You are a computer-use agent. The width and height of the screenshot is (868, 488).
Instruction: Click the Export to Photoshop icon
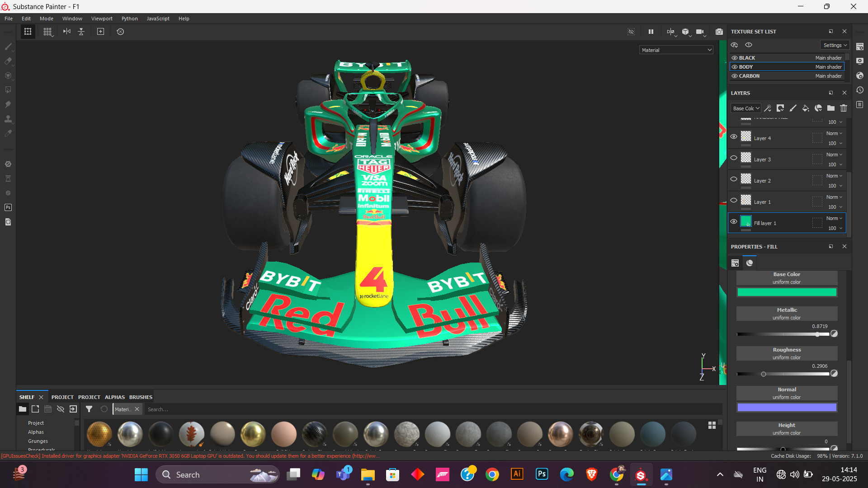coord(8,207)
